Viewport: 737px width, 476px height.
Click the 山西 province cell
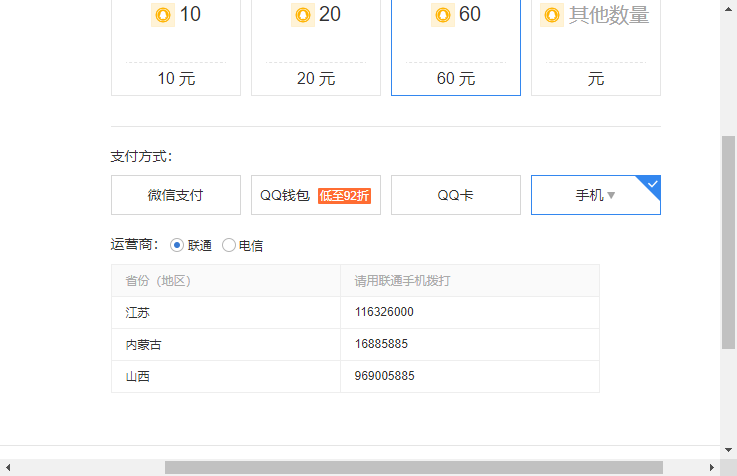pyautogui.click(x=226, y=376)
